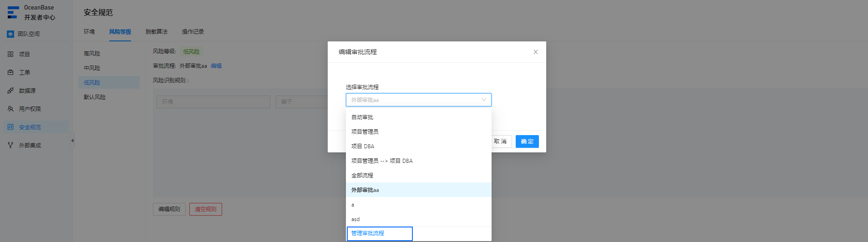
Task: Collapse the sidebar with the arrow handle
Action: [72, 141]
